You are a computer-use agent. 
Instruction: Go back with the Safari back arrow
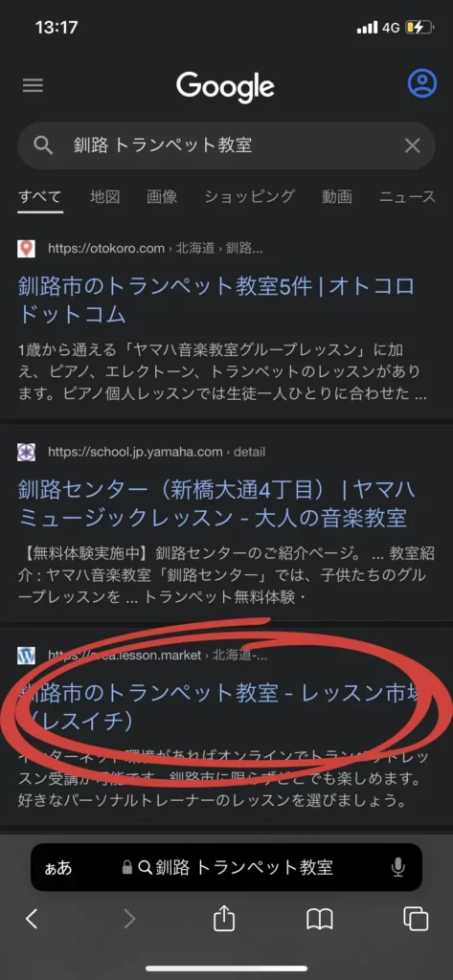click(x=32, y=918)
